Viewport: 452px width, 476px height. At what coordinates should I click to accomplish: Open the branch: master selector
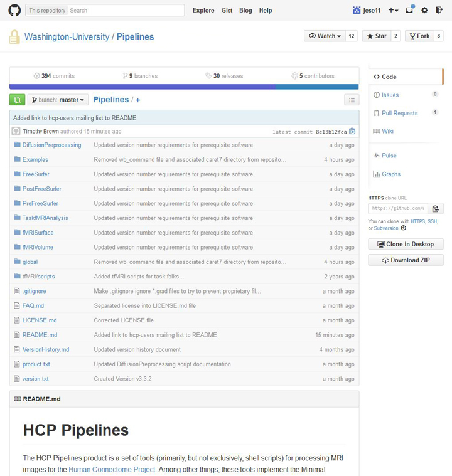58,100
